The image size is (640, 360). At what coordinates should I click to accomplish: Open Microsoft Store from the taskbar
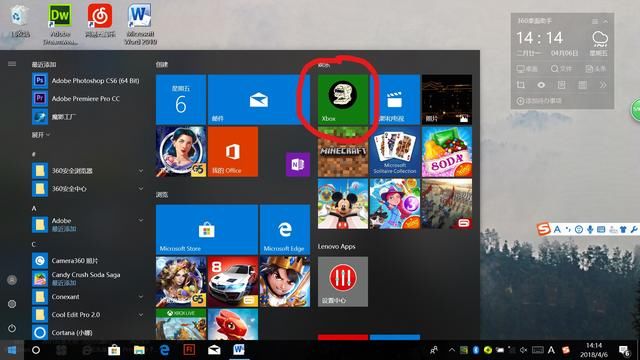(x=114, y=350)
